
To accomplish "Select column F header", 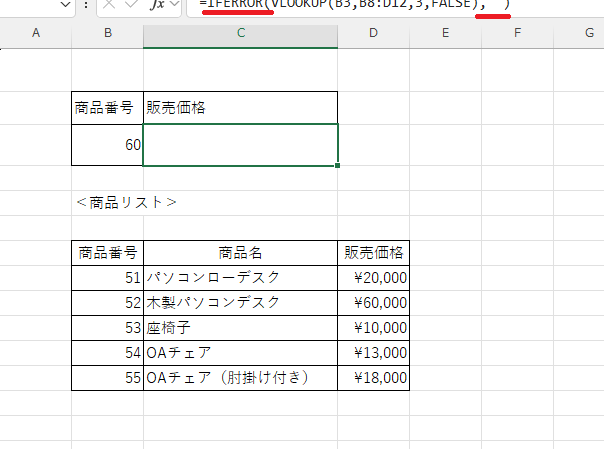I will (x=517, y=34).
